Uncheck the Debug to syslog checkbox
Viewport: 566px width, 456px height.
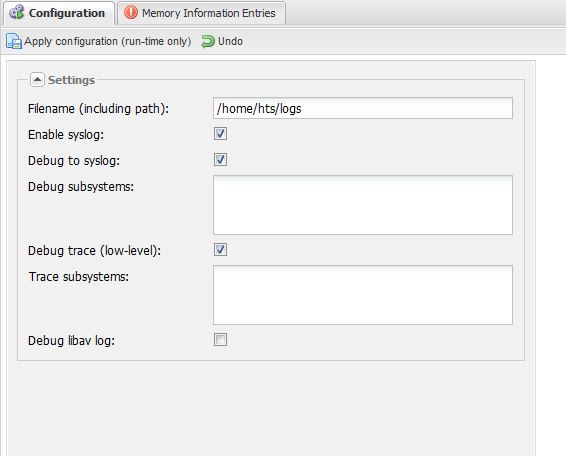point(220,160)
